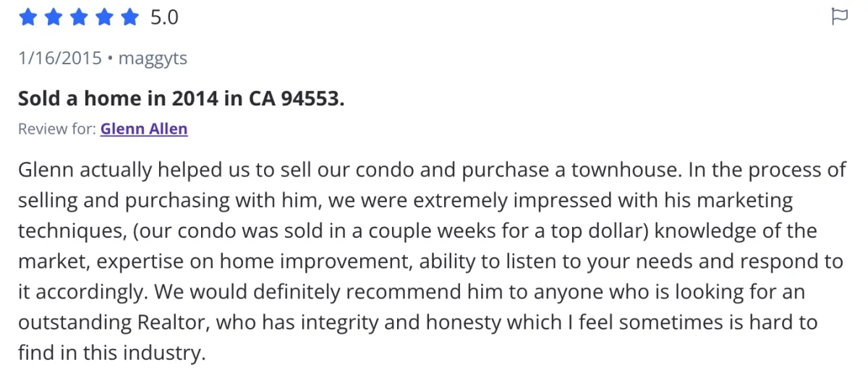Click the second blue rating star
Image resolution: width=868 pixels, height=375 pixels.
coord(53,17)
